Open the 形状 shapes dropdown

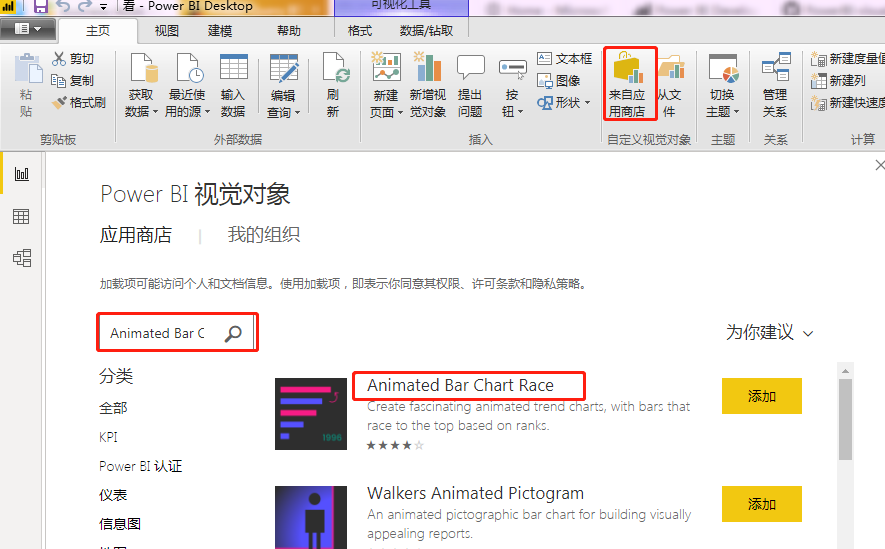pos(563,103)
